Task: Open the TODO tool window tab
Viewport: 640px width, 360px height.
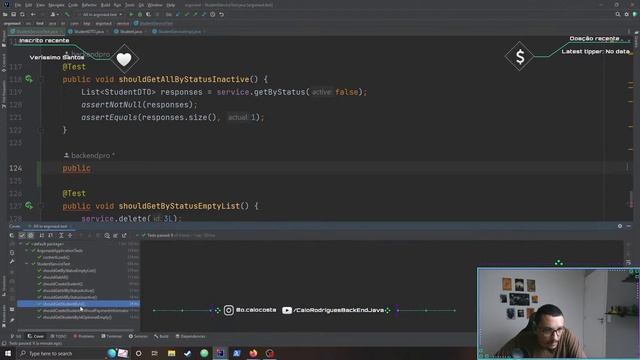Action: [58, 336]
